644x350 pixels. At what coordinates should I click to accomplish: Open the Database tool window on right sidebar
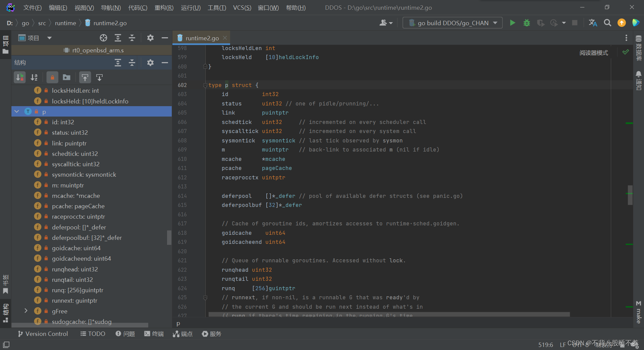(x=639, y=48)
